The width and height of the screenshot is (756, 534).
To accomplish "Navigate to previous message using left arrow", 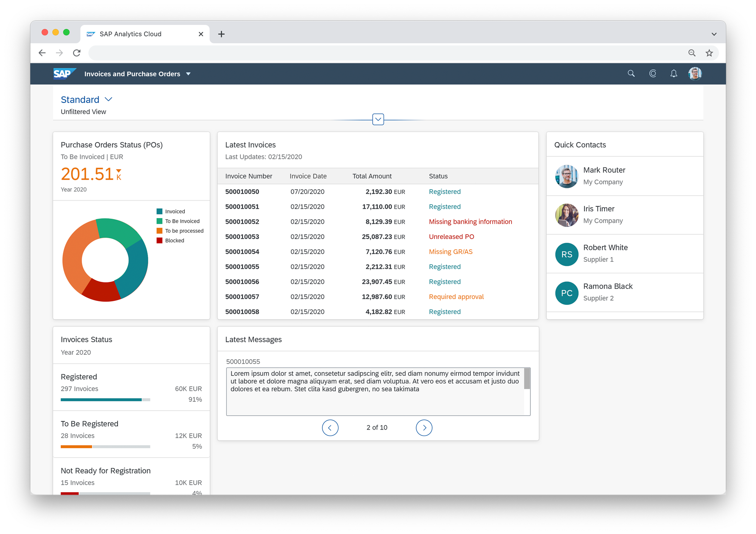I will coord(330,428).
